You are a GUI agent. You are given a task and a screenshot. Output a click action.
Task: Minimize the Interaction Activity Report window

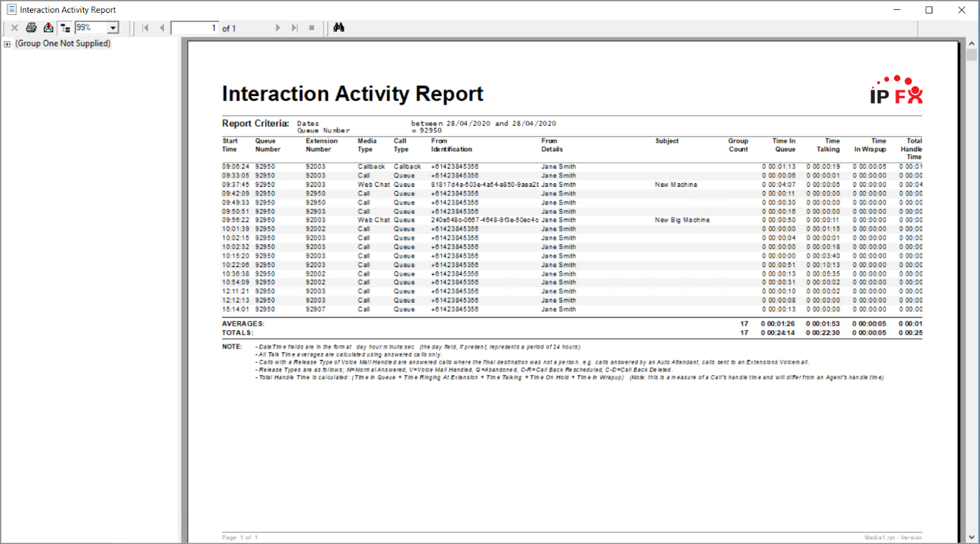[896, 10]
